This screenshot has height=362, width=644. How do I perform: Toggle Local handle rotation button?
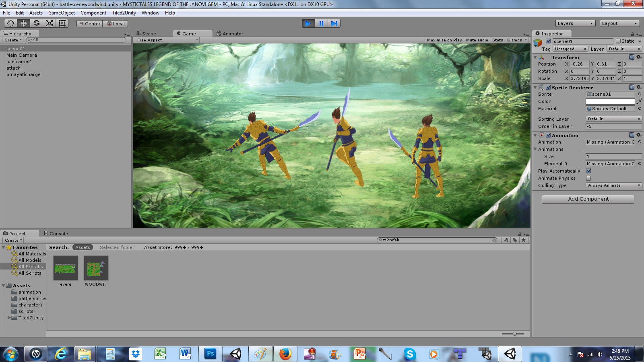[116, 24]
